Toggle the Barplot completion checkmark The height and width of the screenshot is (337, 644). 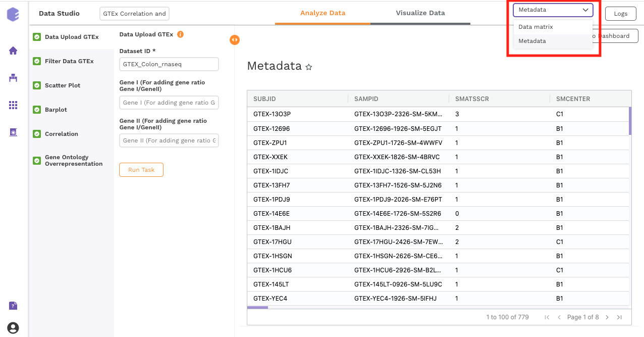pyautogui.click(x=36, y=110)
